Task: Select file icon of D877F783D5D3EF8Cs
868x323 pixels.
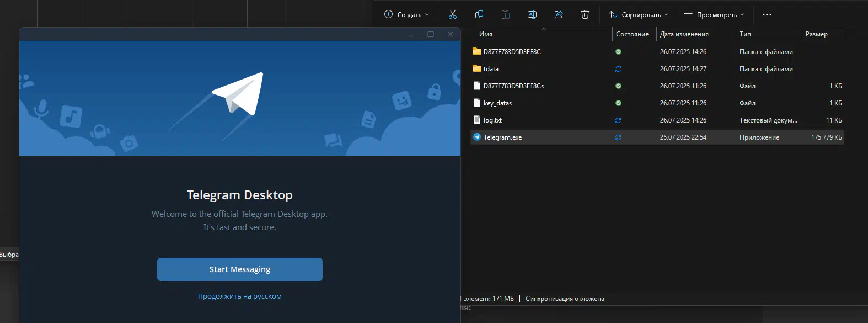Action: pyautogui.click(x=477, y=86)
